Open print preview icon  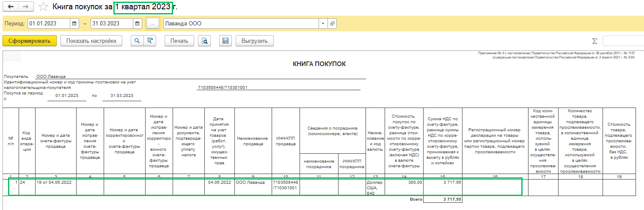(x=205, y=41)
